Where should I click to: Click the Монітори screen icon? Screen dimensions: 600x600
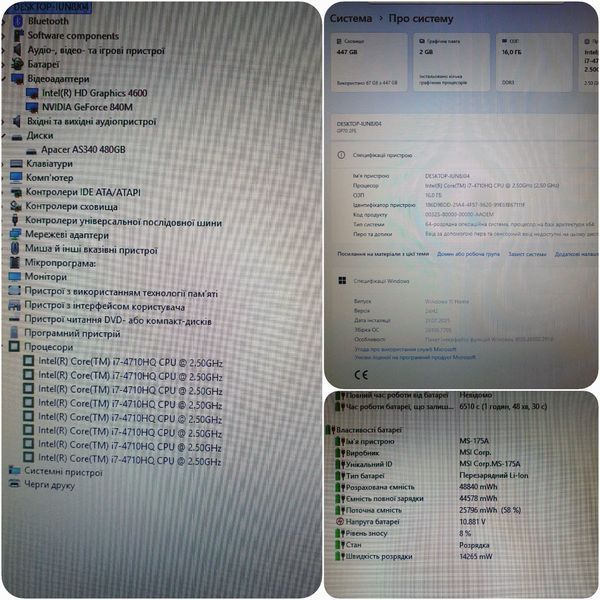point(15,276)
